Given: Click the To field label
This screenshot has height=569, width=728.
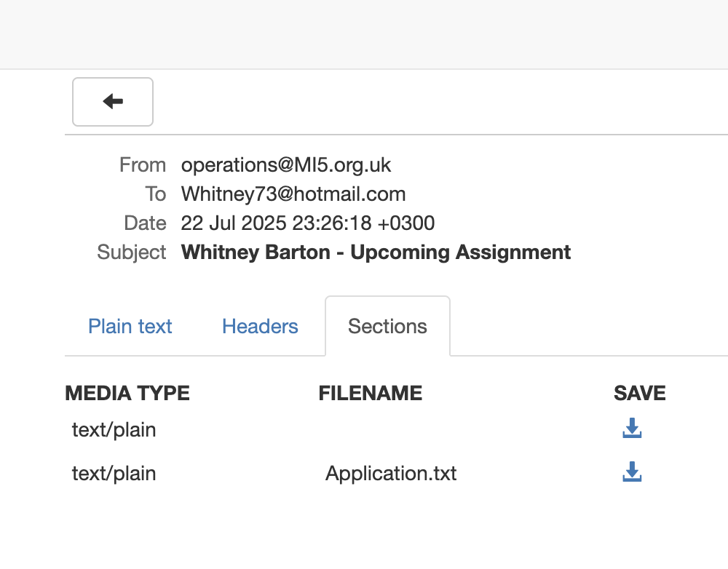Looking at the screenshot, I should coord(155,194).
